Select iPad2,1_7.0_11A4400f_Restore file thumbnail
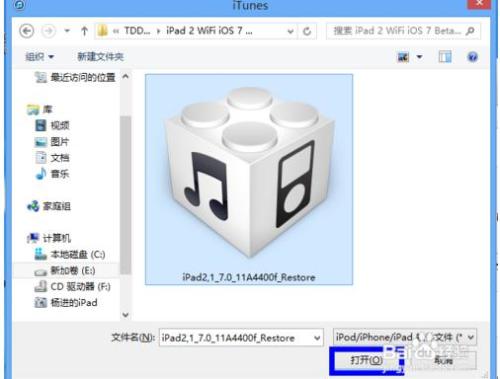500x379 pixels. pos(249,179)
